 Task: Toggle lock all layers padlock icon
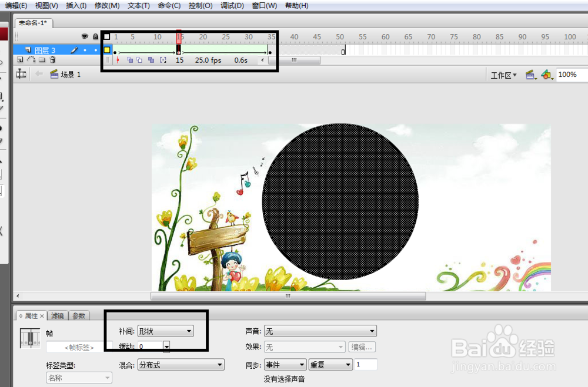[x=96, y=36]
